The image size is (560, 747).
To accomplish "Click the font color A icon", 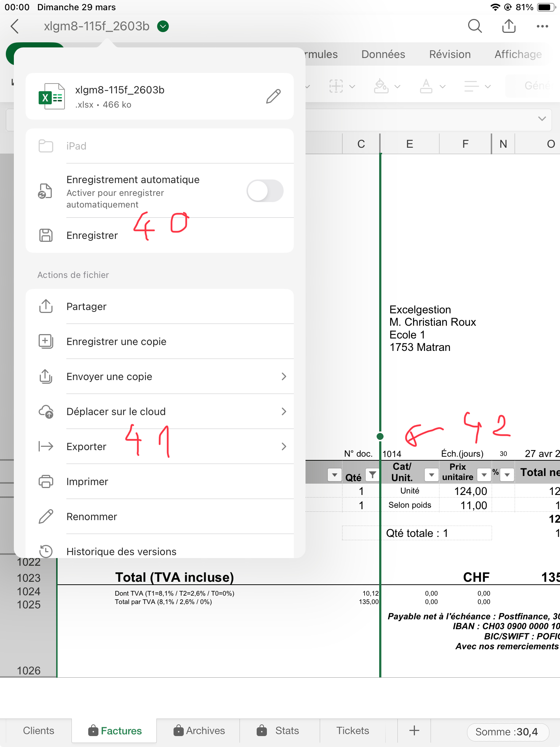I will click(426, 86).
